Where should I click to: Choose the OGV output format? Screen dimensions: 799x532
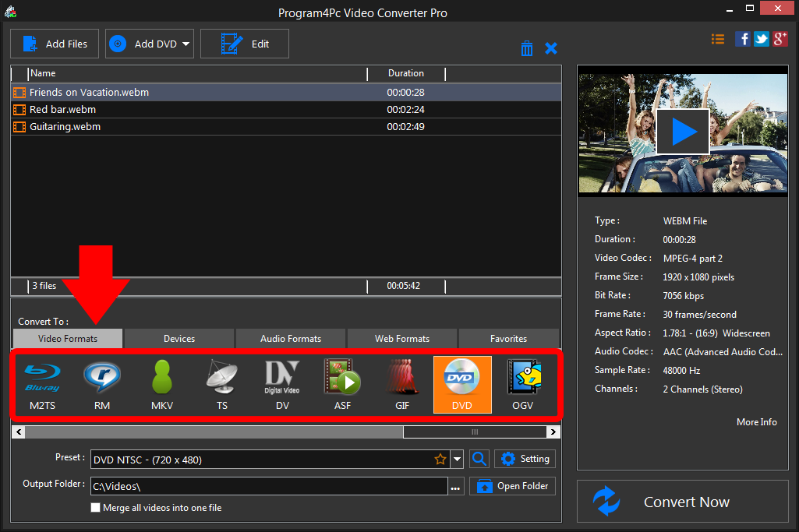click(x=522, y=383)
